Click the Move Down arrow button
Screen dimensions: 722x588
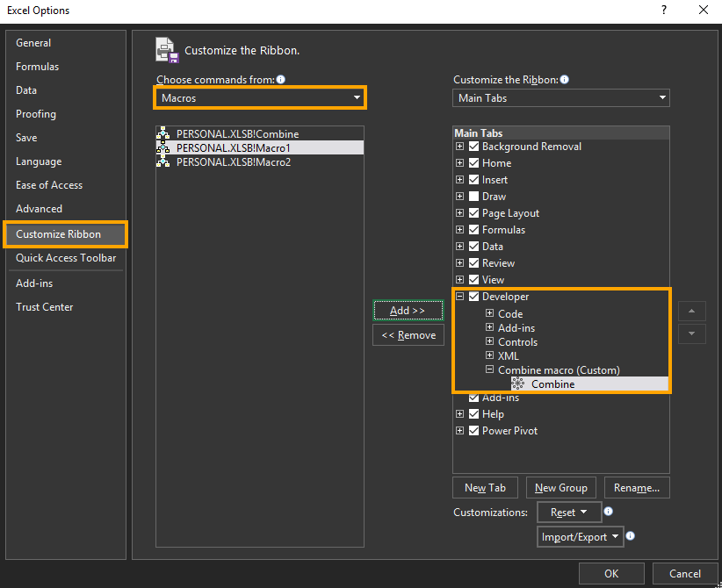click(691, 333)
